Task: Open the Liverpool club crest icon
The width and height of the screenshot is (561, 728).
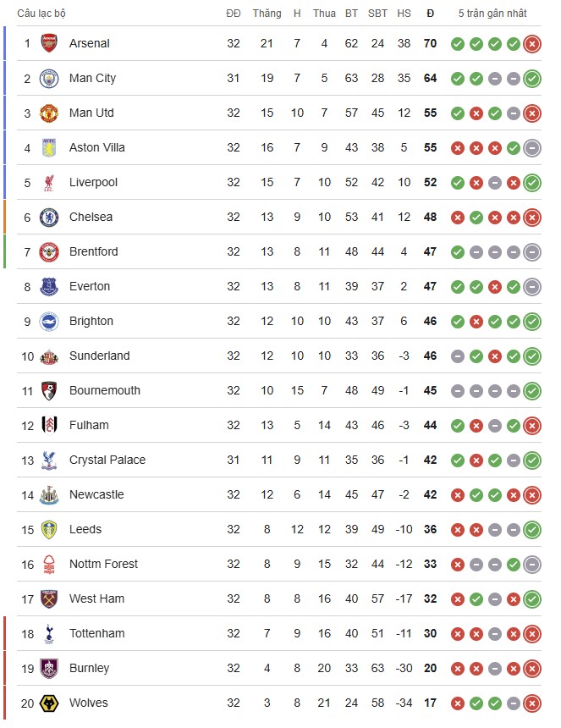Action: pyautogui.click(x=49, y=182)
